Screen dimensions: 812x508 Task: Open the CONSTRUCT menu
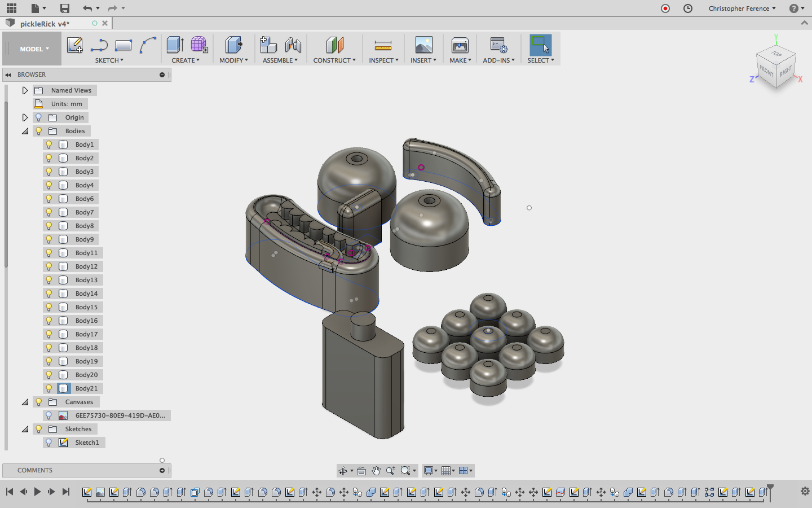(334, 60)
